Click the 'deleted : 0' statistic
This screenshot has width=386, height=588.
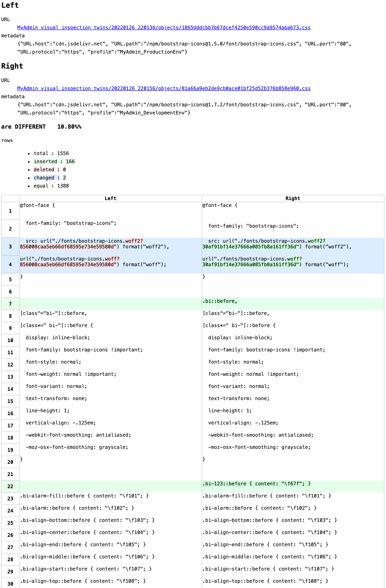click(46, 169)
